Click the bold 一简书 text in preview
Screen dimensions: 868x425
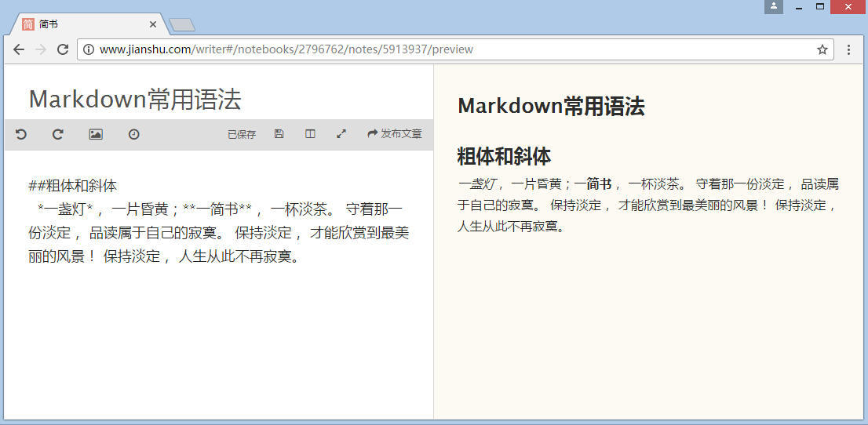pyautogui.click(x=593, y=184)
